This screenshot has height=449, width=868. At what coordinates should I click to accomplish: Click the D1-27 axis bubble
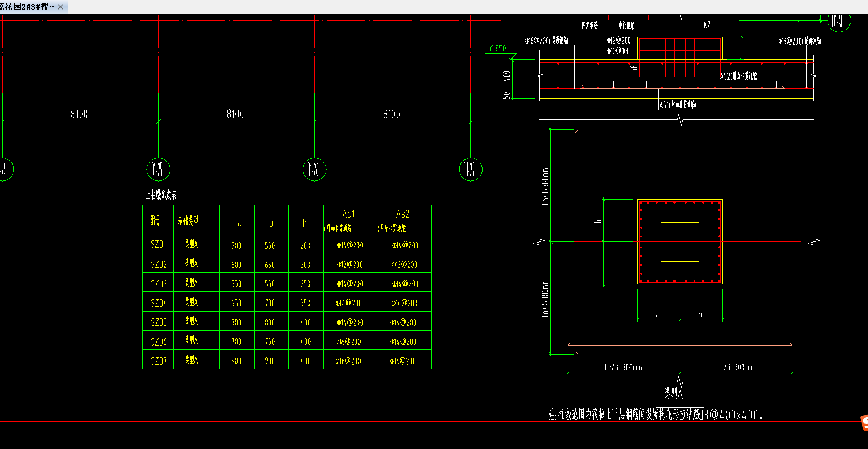470,169
